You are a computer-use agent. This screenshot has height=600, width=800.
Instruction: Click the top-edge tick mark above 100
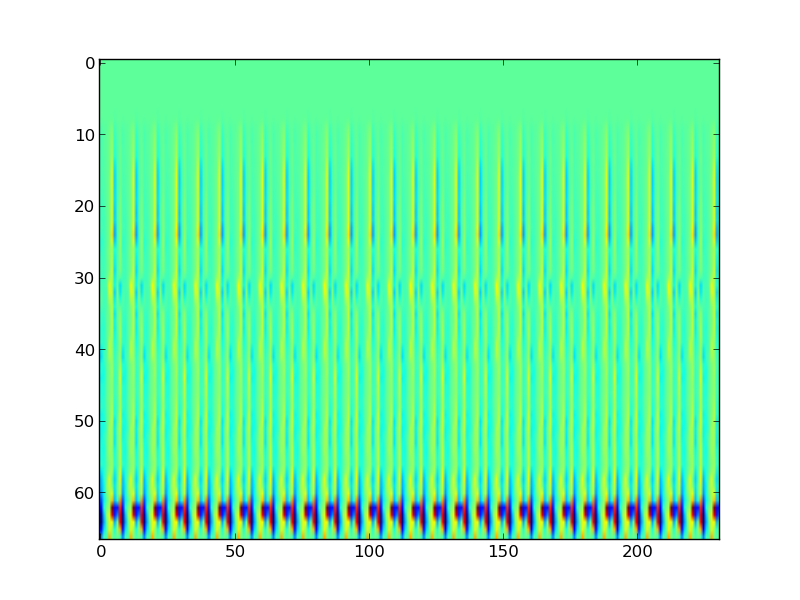pos(368,61)
